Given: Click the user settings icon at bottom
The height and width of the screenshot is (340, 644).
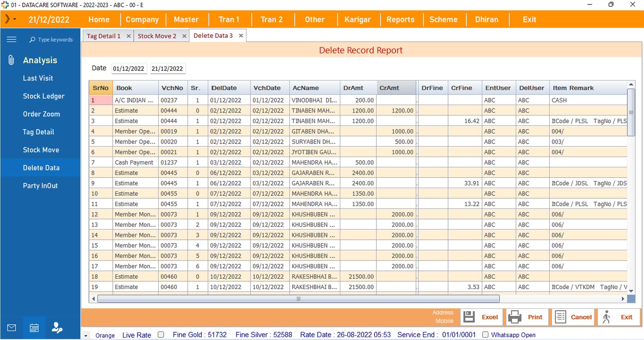Looking at the screenshot, I should (57, 328).
